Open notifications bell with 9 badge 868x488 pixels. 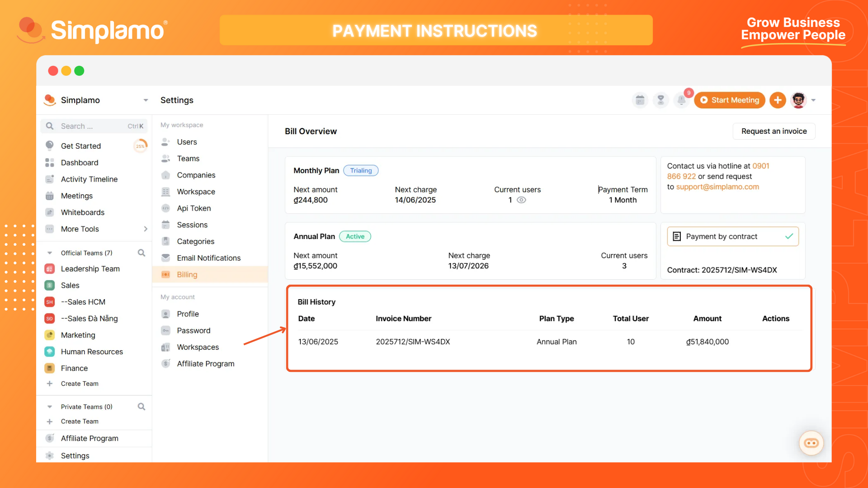tap(682, 100)
